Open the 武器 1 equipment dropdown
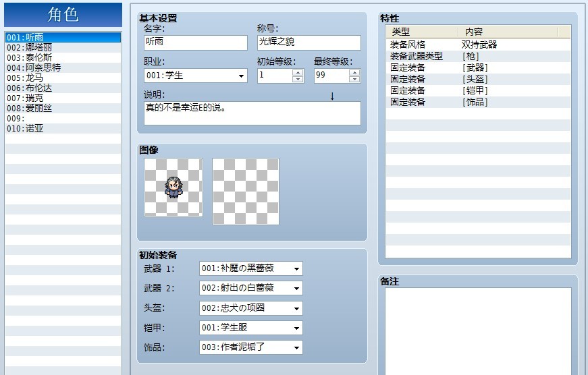The image size is (588, 375). (251, 268)
